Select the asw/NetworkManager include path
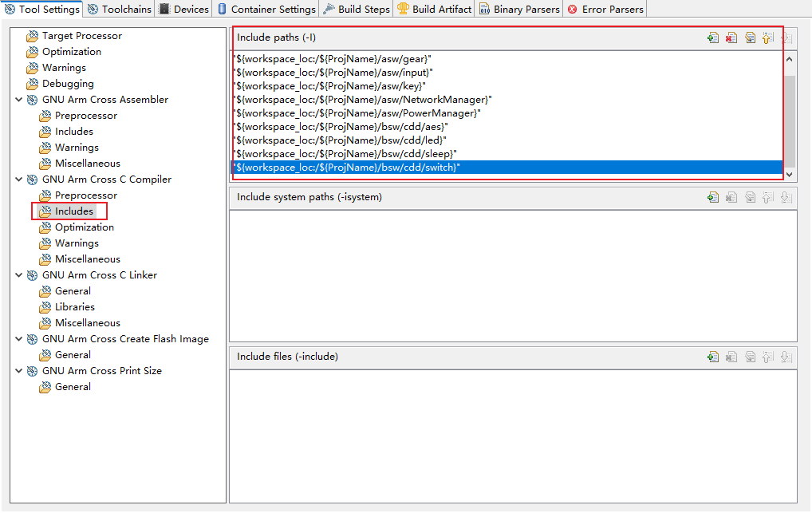 [507, 100]
